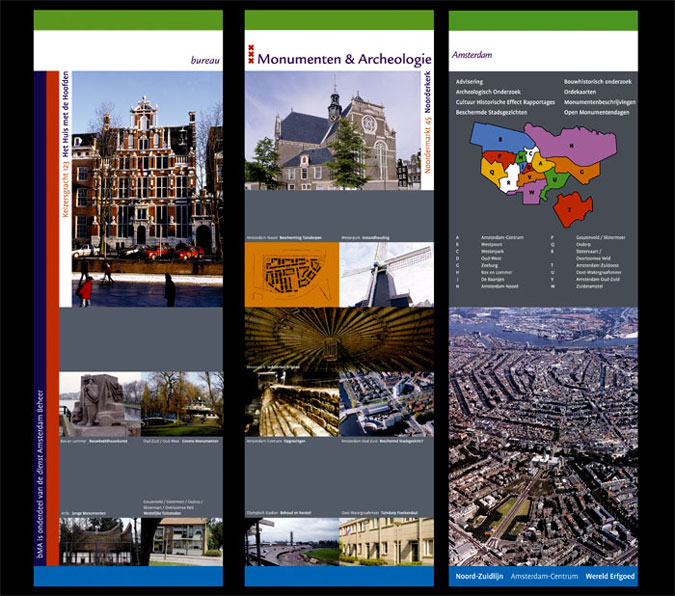Open the orange street plan thumbnail
The height and width of the screenshot is (596, 675).
pyautogui.click(x=291, y=274)
